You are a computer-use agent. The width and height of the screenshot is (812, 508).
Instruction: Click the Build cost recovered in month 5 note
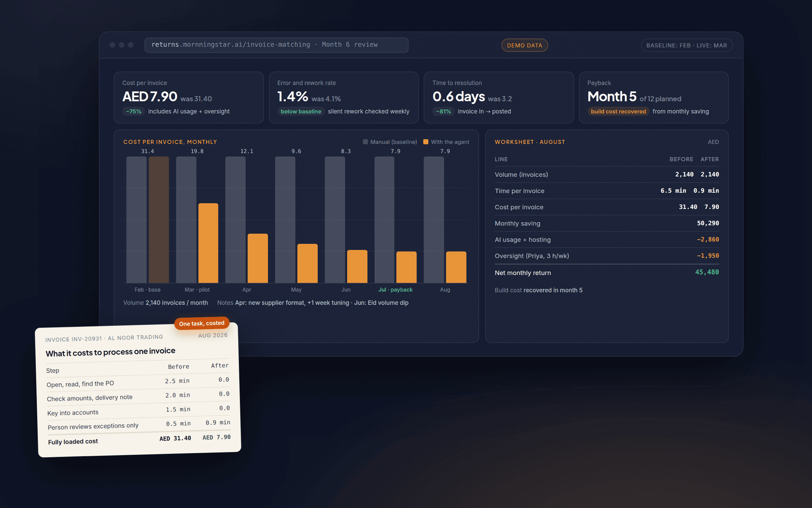539,290
